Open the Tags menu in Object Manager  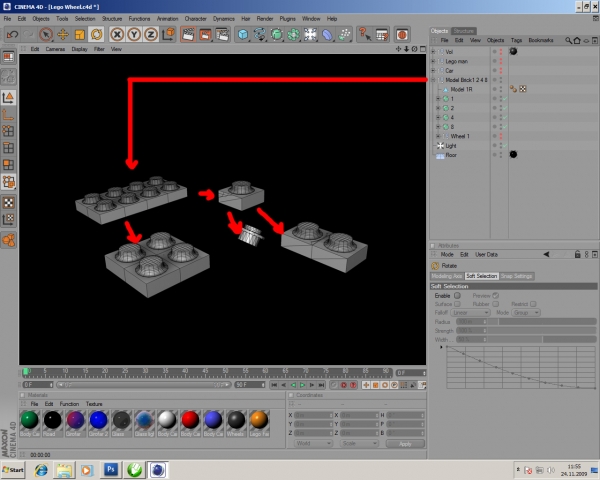point(516,40)
